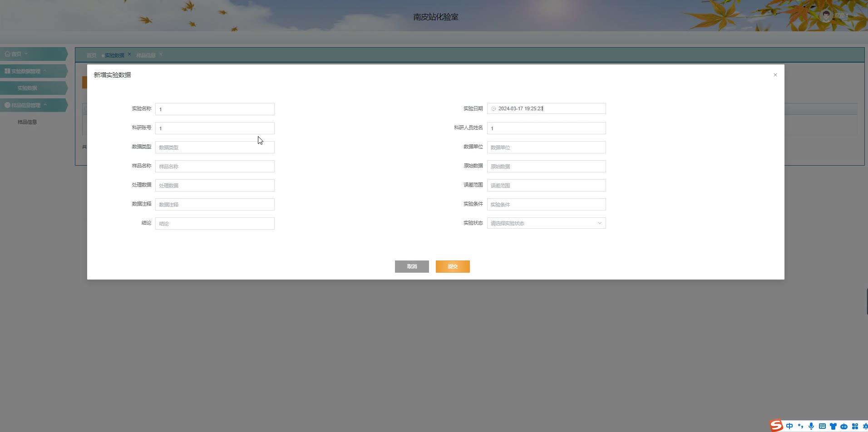This screenshot has height=432, width=868.
Task: Open the soft keyboard icon in IME bar
Action: point(822,426)
